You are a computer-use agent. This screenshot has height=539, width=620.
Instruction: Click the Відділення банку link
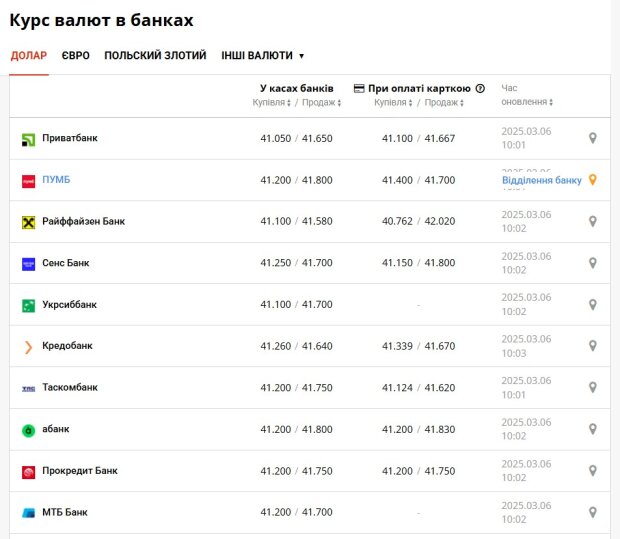542,180
